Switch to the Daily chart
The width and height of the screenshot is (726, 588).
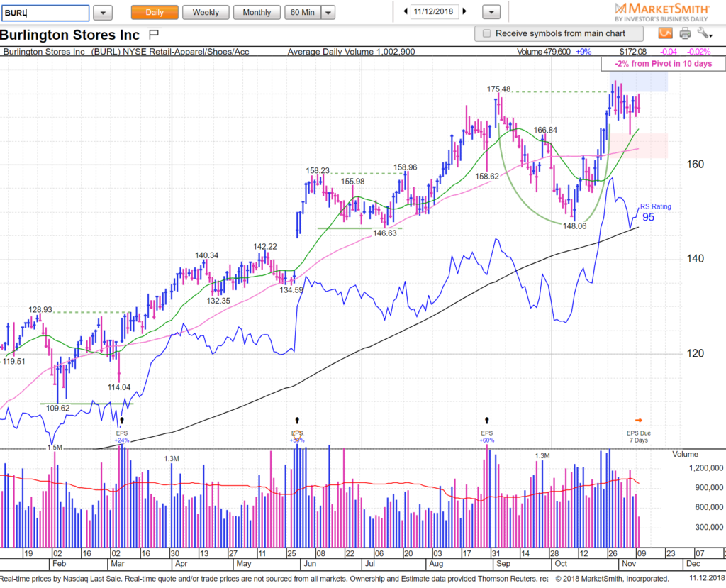pos(155,13)
